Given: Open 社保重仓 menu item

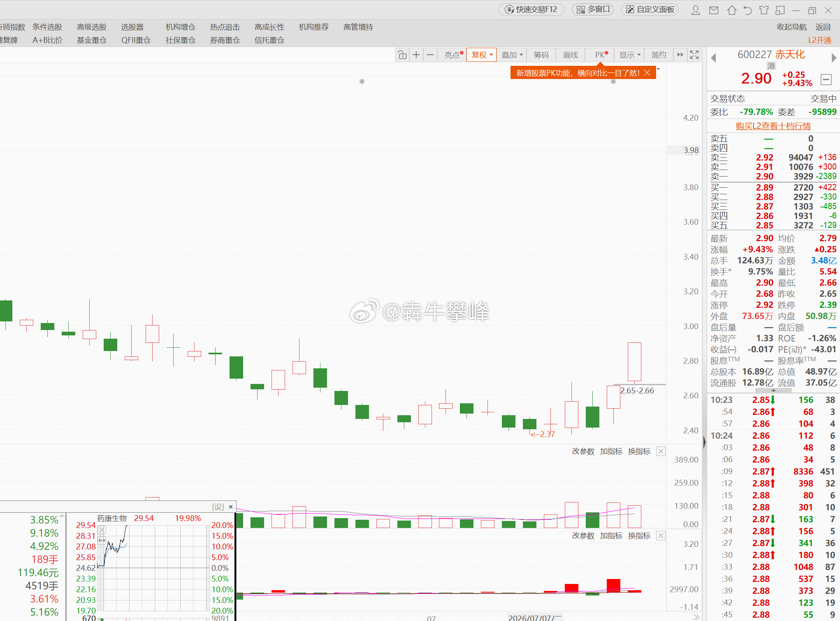Looking at the screenshot, I should [x=181, y=40].
